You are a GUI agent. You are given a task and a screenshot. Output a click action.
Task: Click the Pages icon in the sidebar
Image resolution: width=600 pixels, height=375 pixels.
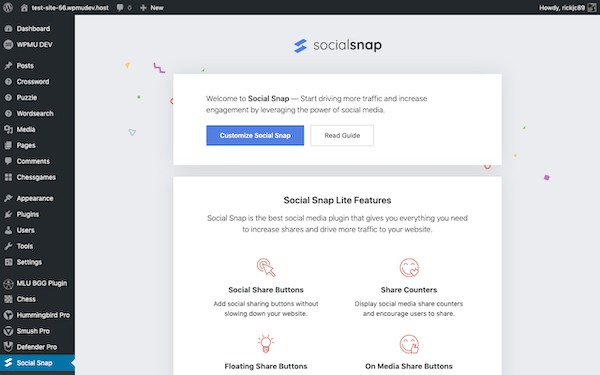tap(8, 145)
